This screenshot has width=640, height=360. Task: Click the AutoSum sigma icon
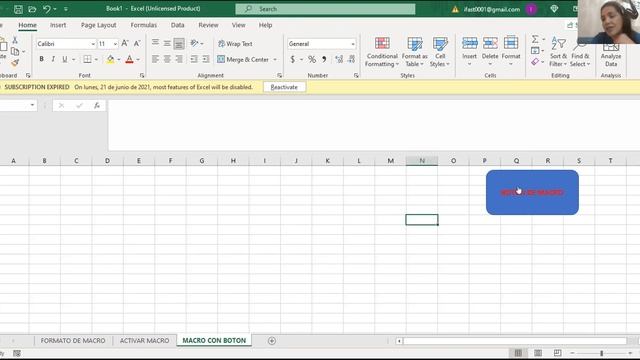pos(535,39)
